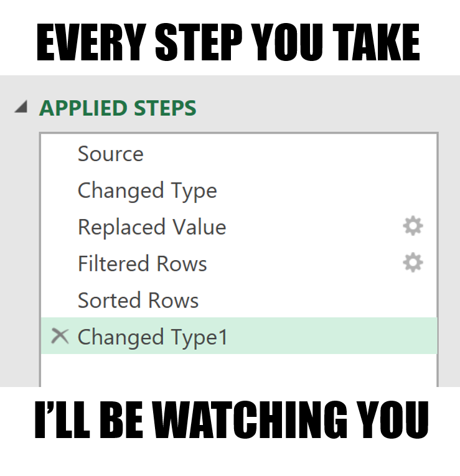Click the APPLIED STEPS header label
This screenshot has height=476, width=460.
click(x=118, y=108)
